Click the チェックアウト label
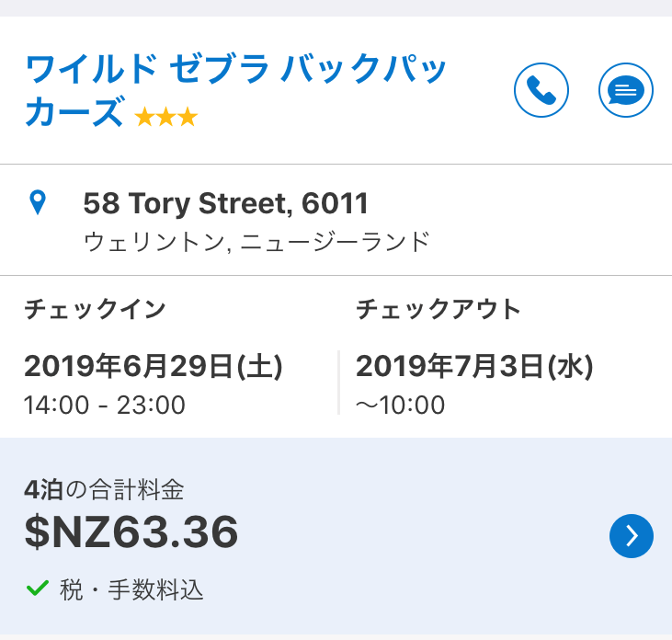 439,309
